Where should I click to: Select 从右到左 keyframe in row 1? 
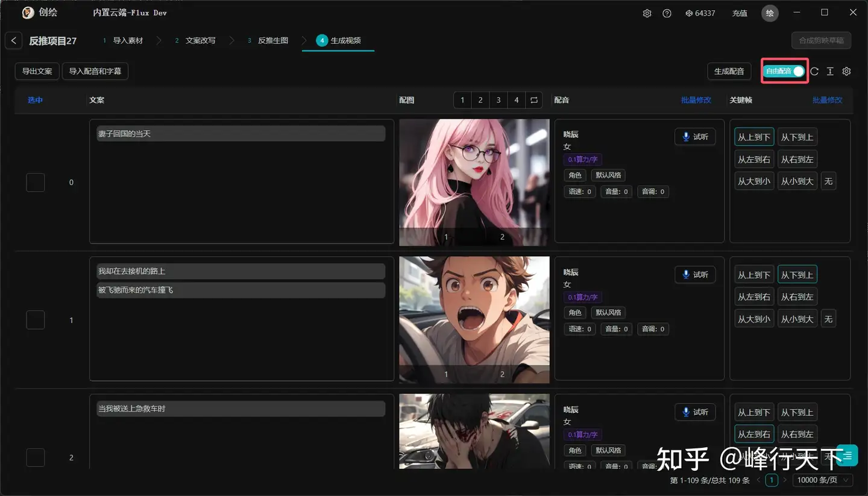tap(797, 297)
